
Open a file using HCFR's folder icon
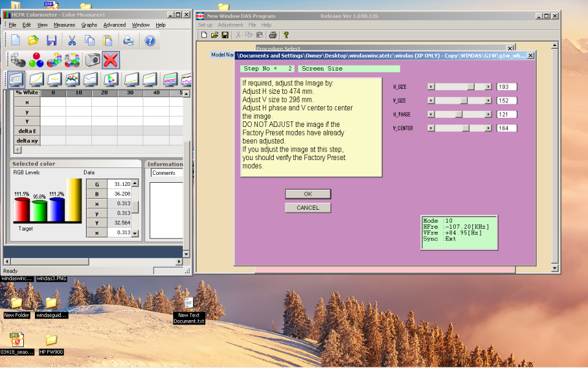click(33, 40)
